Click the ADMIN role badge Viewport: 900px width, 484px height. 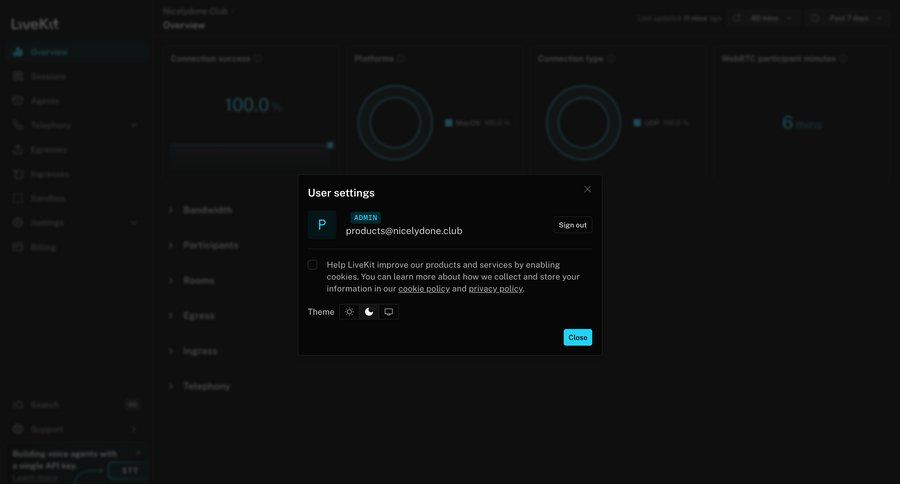(x=366, y=218)
